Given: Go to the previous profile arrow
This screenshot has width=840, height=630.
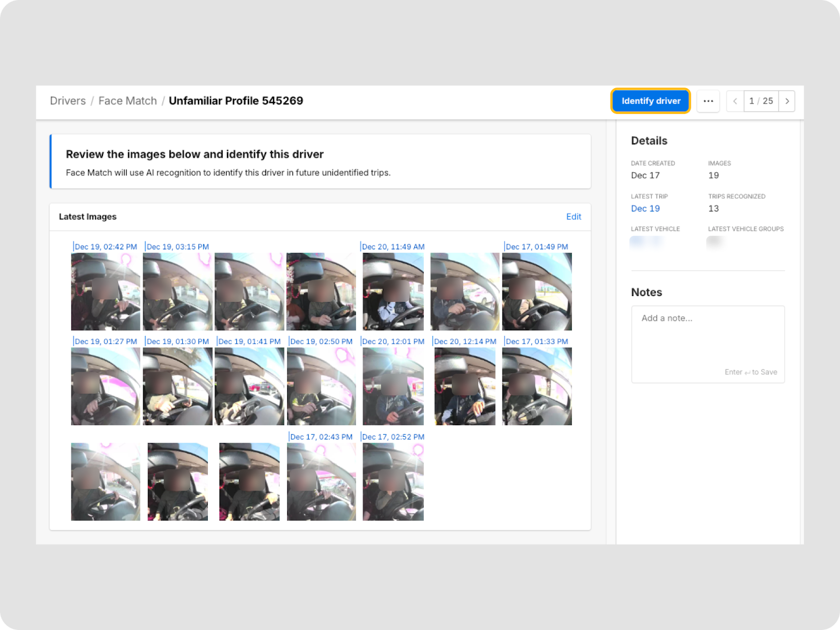Looking at the screenshot, I should 735,101.
